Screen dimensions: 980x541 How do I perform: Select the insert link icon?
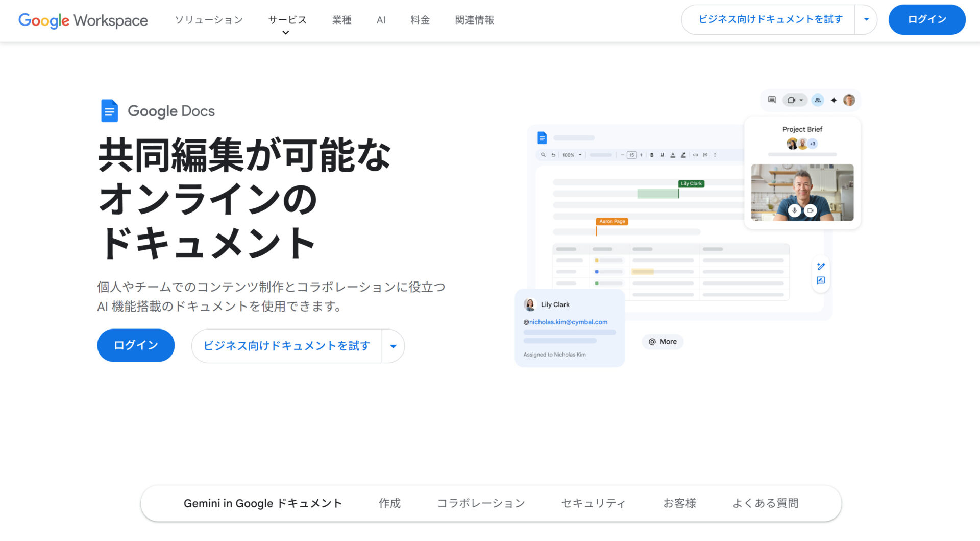(695, 155)
